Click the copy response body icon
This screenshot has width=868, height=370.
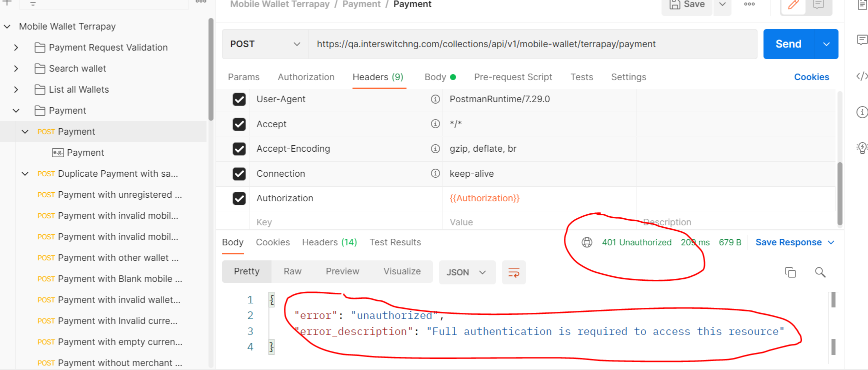point(790,272)
